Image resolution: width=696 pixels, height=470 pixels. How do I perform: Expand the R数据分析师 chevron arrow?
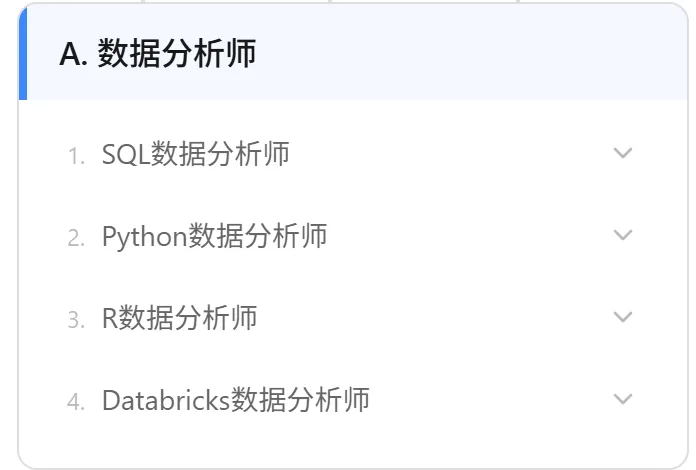pos(623,317)
